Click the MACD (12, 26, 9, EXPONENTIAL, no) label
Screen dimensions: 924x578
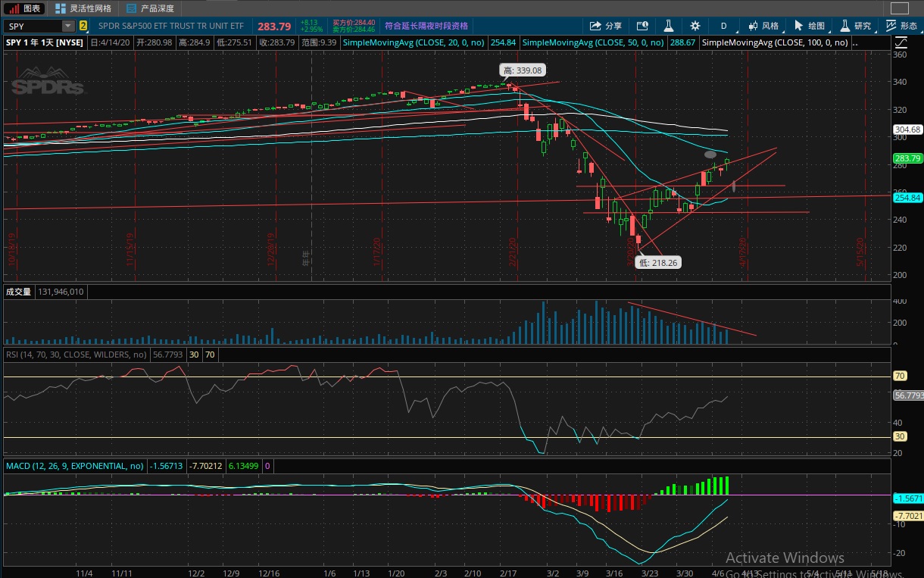tap(74, 466)
